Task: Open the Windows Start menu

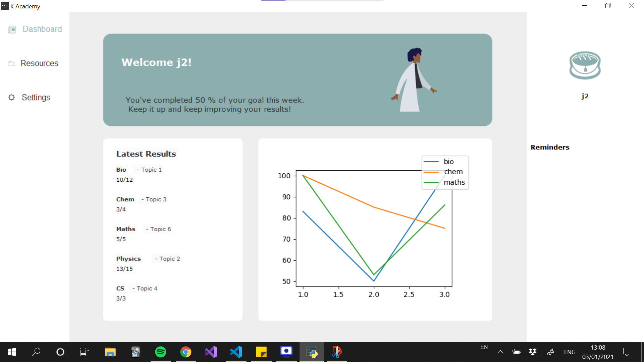Action: 12,352
